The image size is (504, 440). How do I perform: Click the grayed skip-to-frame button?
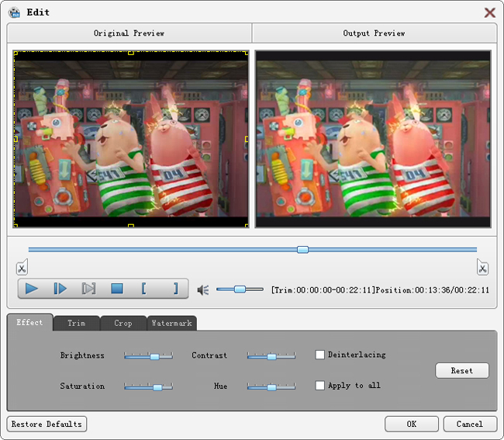[x=88, y=289]
